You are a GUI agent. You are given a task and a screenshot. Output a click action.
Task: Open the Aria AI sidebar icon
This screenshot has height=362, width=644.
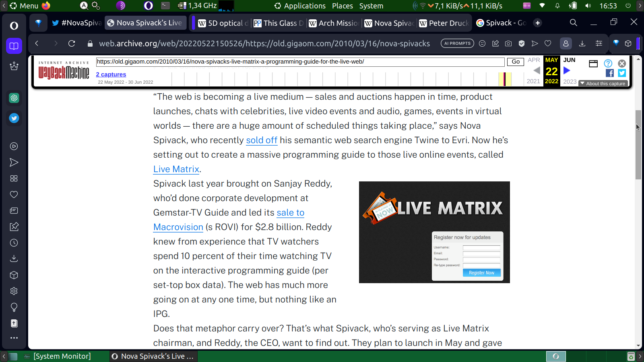click(x=14, y=66)
